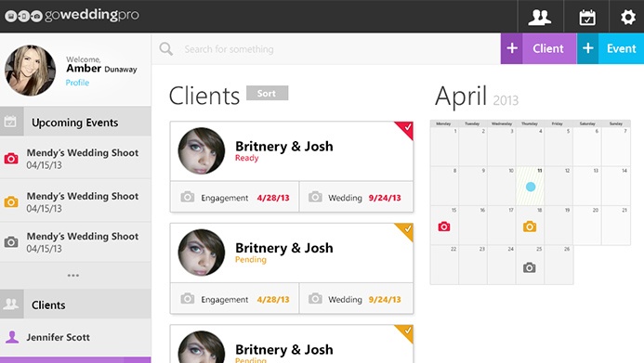Open the clients people icon in top bar

pyautogui.click(x=540, y=17)
